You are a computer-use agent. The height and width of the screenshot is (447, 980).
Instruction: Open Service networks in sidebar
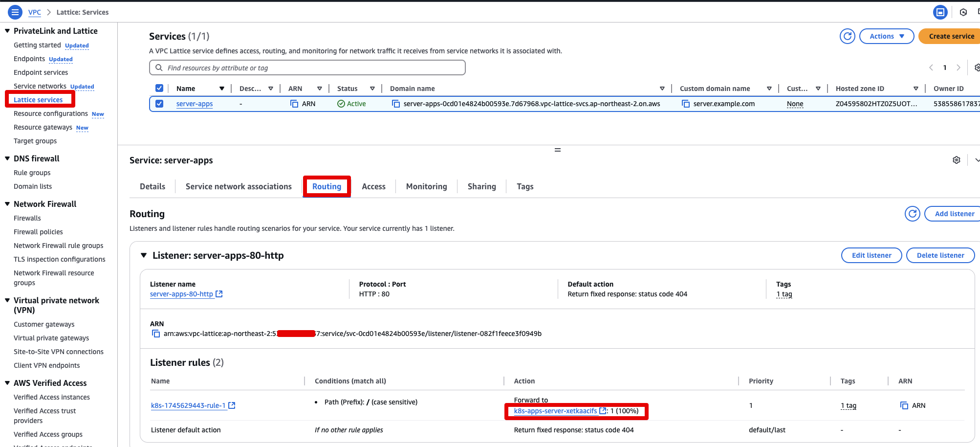point(40,86)
